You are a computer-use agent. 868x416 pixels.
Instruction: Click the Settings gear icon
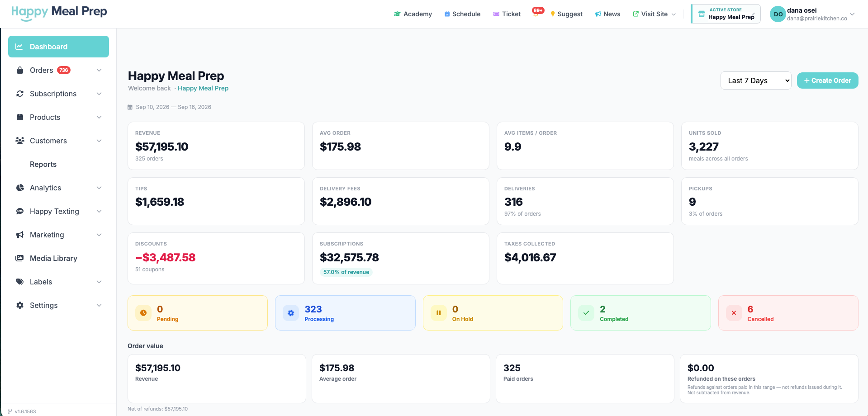click(x=20, y=305)
